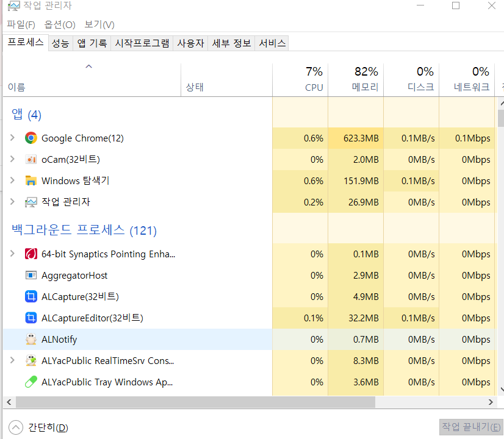This screenshot has height=439, width=504.
Task: Expand the ALYacPublic RealTimeSrv entry
Action: coord(12,360)
